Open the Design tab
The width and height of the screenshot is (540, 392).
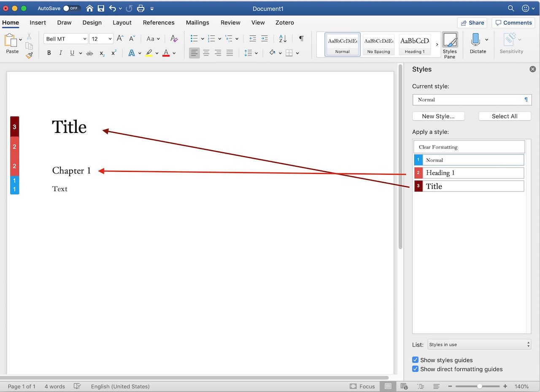[92, 22]
